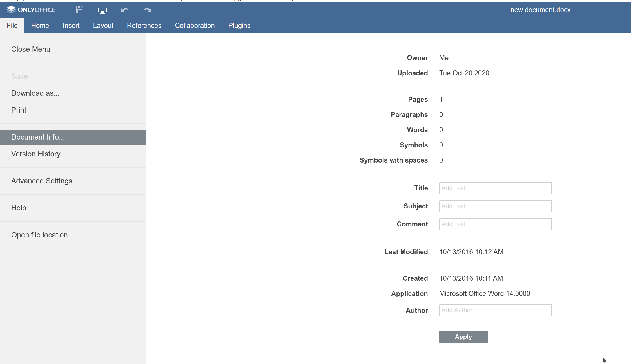This screenshot has height=364, width=631.
Task: Open the References tab
Action: (x=144, y=25)
